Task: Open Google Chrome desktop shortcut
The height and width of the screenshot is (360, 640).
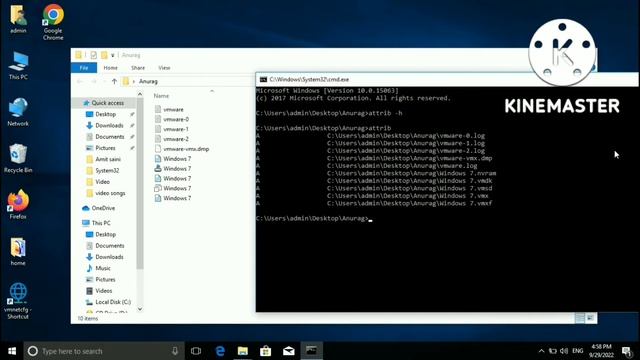Action: (x=53, y=22)
